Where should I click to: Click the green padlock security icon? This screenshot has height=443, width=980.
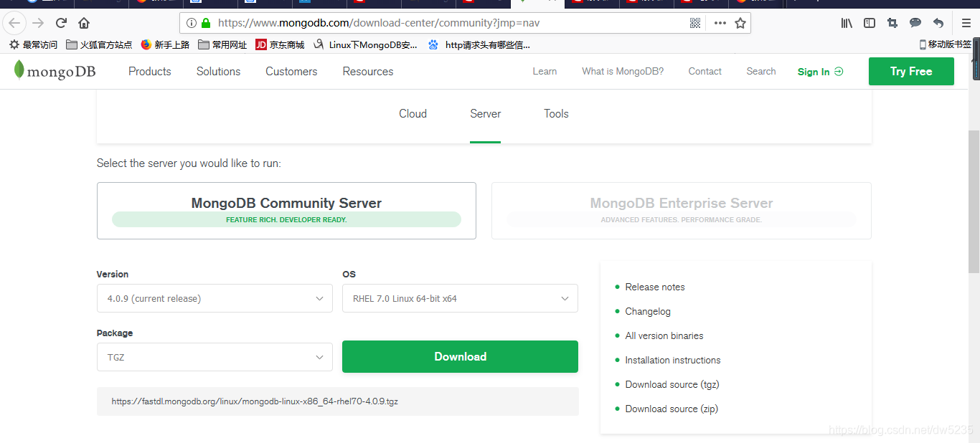pyautogui.click(x=206, y=23)
